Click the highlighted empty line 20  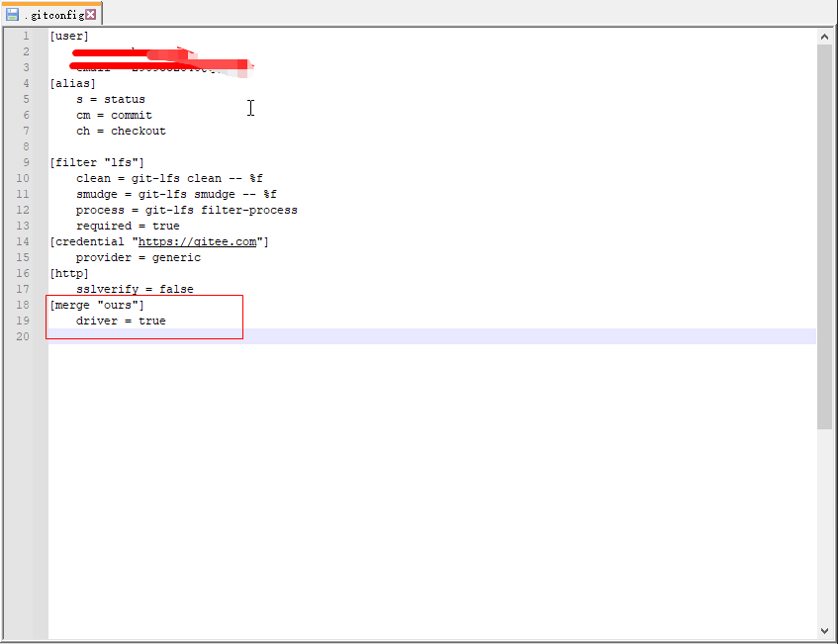click(396, 336)
